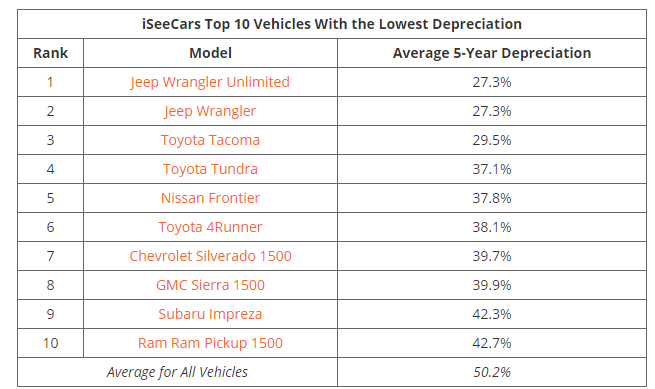Click the Jeep Wrangler model link
This screenshot has height=389, width=655.
[210, 111]
